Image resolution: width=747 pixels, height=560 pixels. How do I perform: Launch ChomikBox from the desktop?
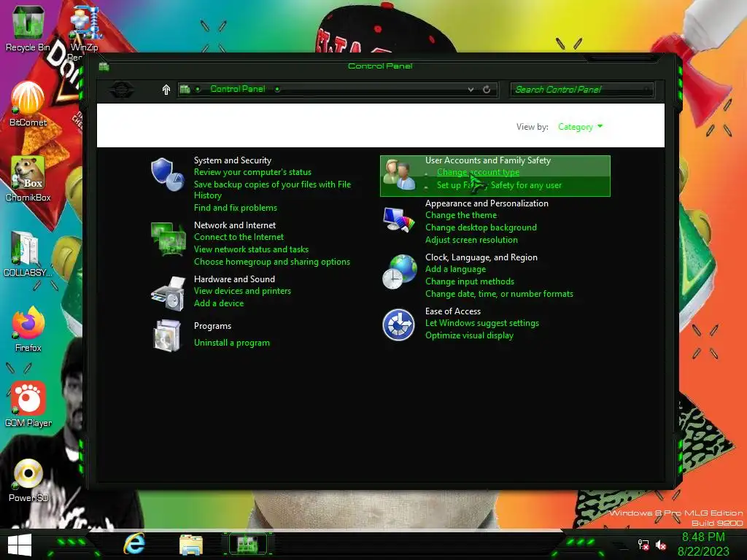(28, 179)
